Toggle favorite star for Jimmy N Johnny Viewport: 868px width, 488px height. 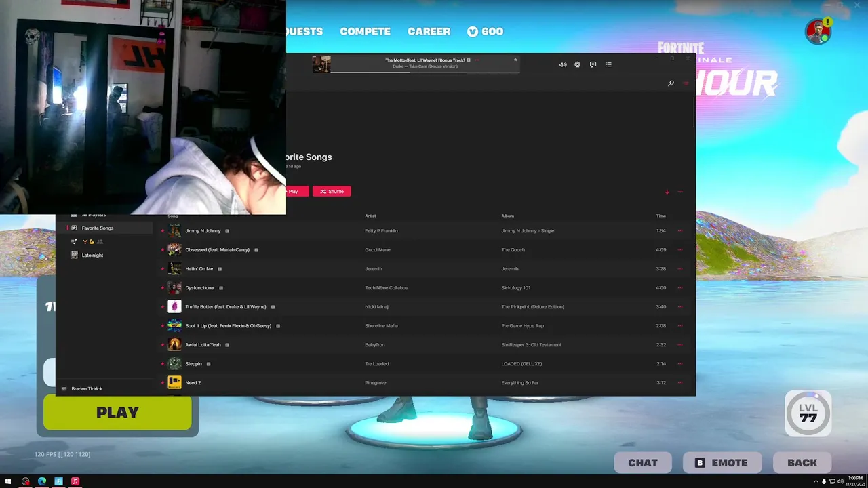coord(163,231)
